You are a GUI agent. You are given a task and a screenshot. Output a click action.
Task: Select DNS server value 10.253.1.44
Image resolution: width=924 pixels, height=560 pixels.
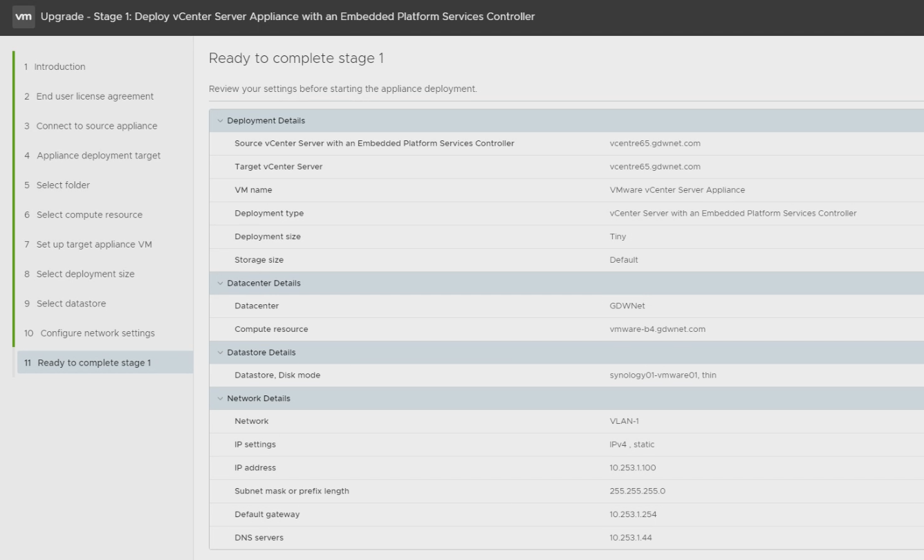pos(630,538)
